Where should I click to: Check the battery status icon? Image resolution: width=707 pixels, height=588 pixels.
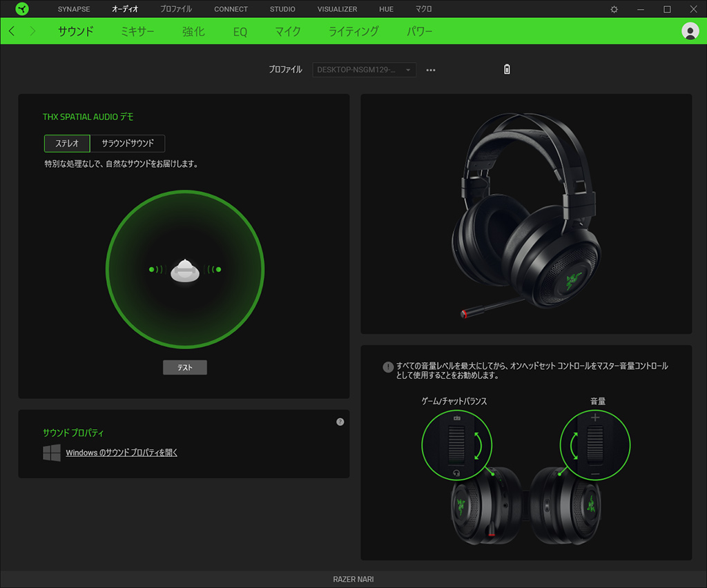pyautogui.click(x=507, y=69)
